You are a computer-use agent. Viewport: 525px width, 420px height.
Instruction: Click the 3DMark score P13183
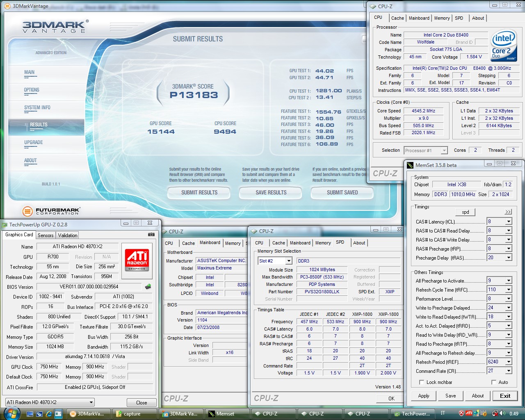pyautogui.click(x=194, y=95)
